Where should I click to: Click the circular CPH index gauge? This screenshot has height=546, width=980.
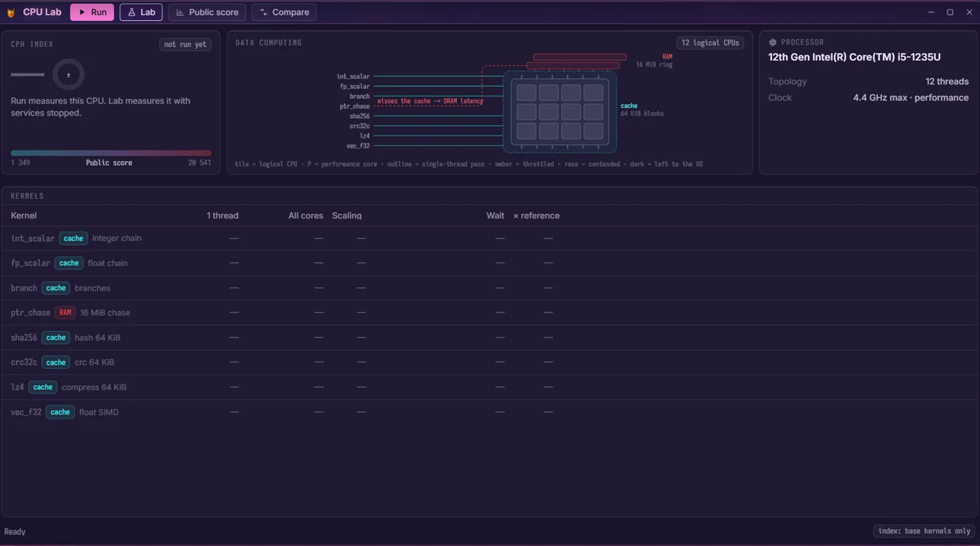(x=68, y=74)
